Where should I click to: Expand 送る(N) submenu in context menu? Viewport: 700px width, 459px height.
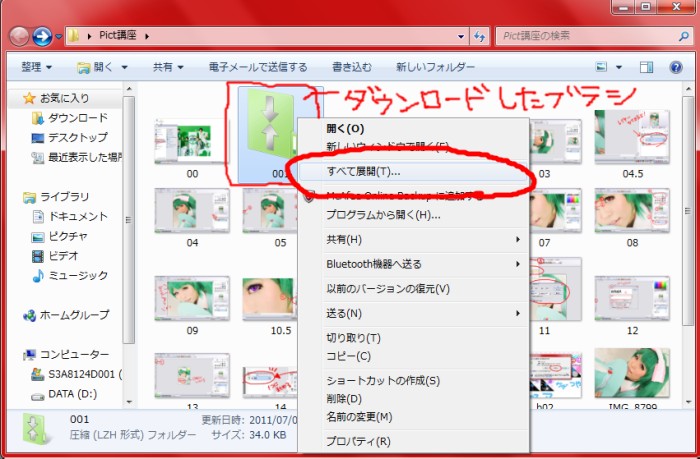pos(413,313)
